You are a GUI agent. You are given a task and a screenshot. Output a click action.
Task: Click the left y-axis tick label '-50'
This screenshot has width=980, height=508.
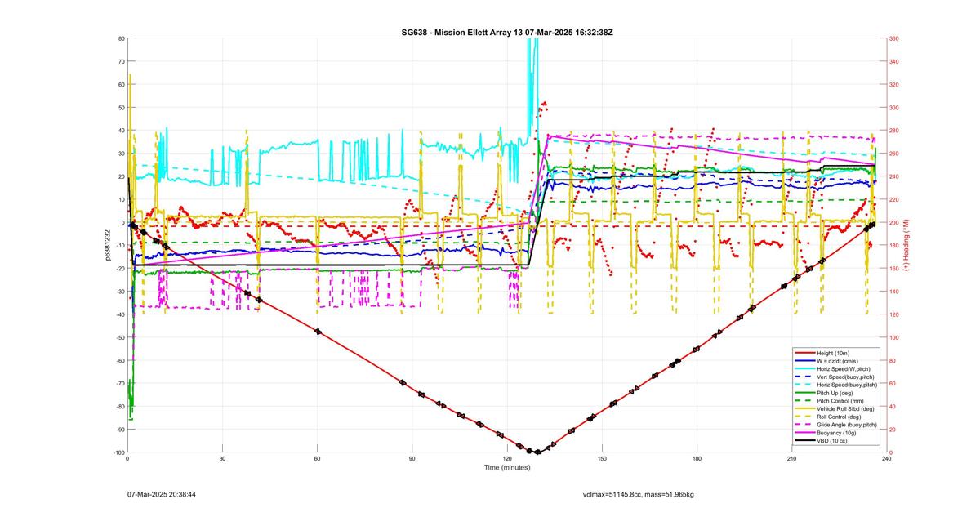pyautogui.click(x=120, y=337)
